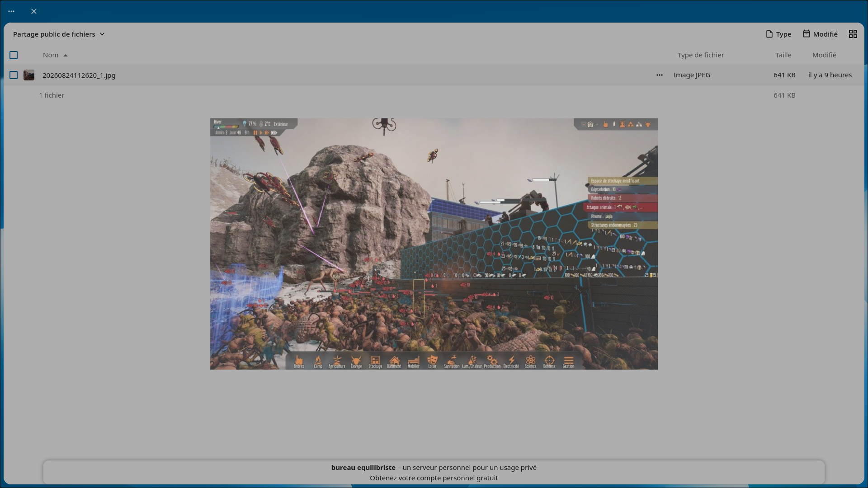
Task: Click the "il y a 9 heures" modified time
Action: [830, 75]
